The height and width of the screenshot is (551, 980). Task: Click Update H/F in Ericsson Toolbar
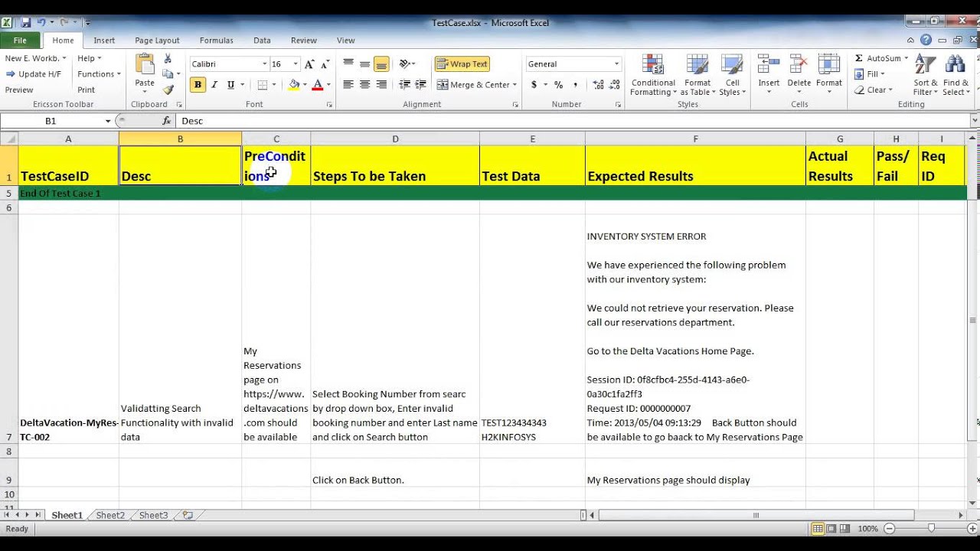34,74
